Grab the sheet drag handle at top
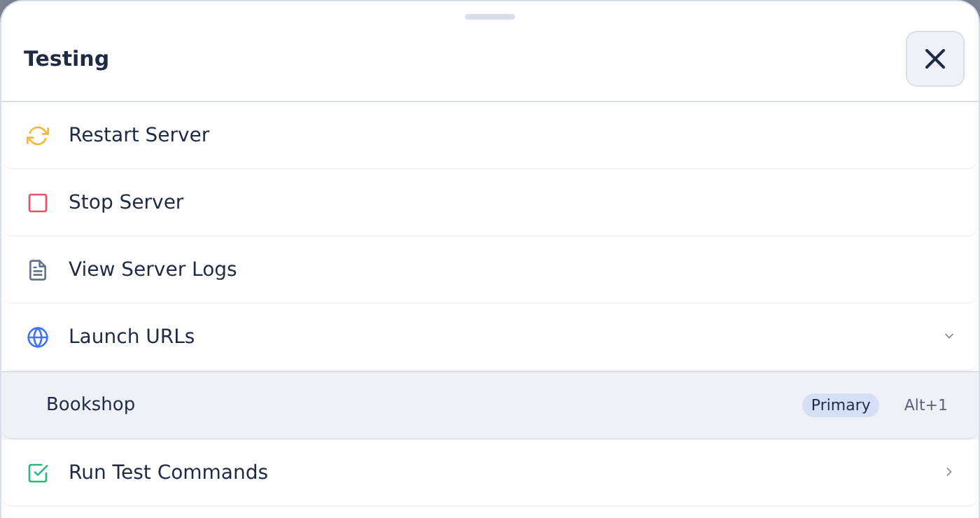The image size is (980, 518). coord(490,17)
